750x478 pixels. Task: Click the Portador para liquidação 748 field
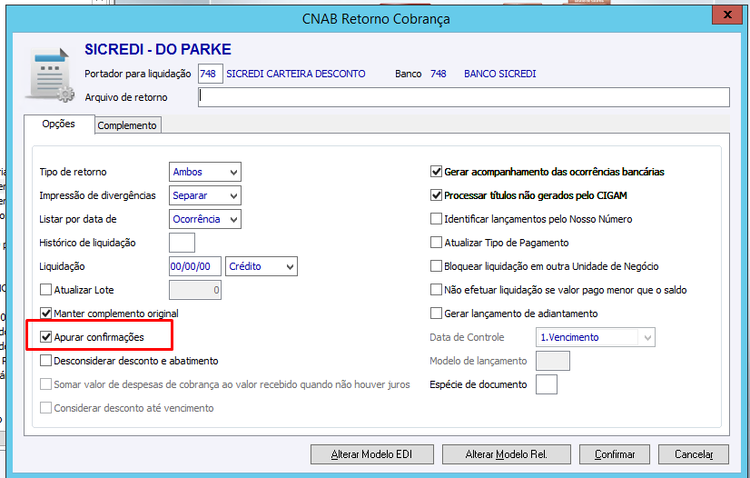[210, 74]
